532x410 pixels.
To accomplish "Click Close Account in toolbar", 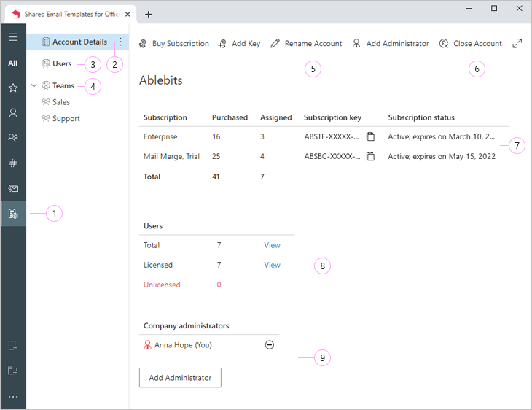I will click(x=471, y=44).
